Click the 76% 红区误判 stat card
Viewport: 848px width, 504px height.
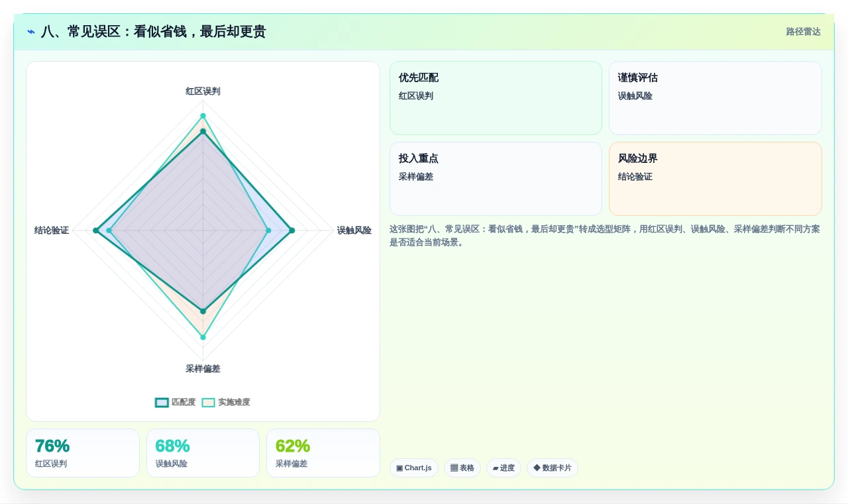[83, 453]
